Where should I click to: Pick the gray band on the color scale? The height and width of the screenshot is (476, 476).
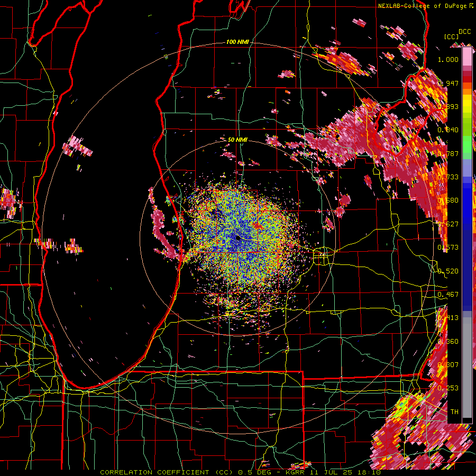tap(467, 368)
